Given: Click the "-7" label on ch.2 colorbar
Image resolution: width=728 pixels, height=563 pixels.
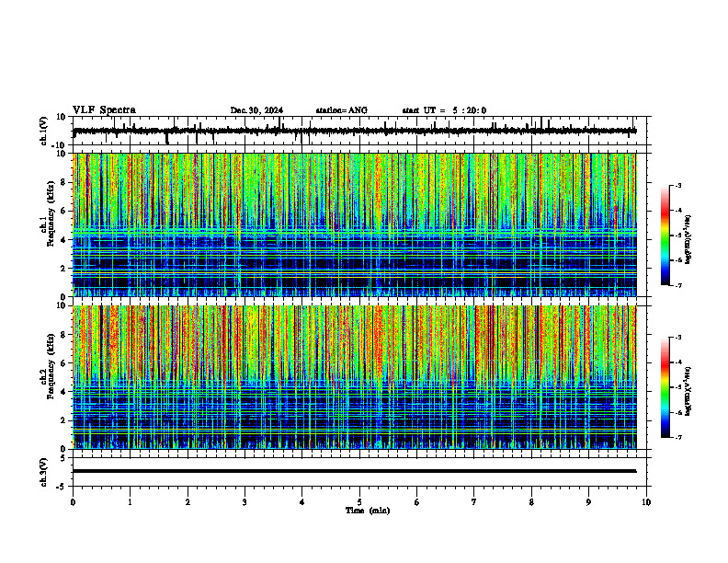Looking at the screenshot, I should tap(677, 437).
